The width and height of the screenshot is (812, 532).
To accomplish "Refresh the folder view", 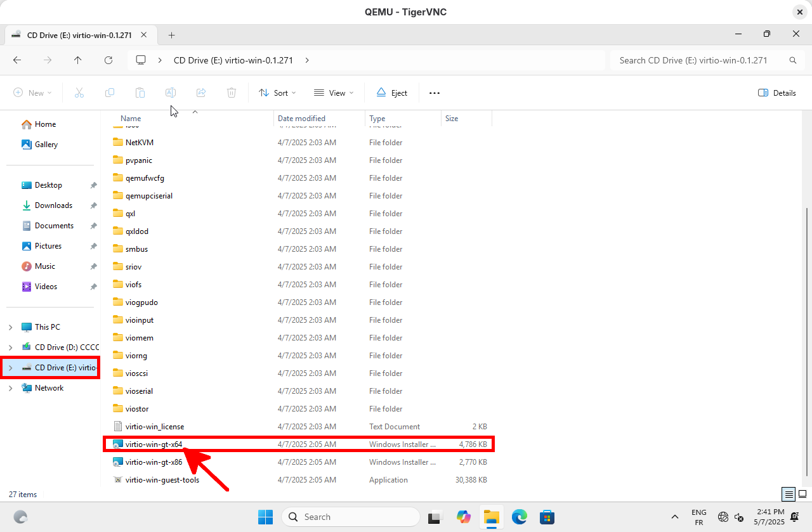I will 108,60.
